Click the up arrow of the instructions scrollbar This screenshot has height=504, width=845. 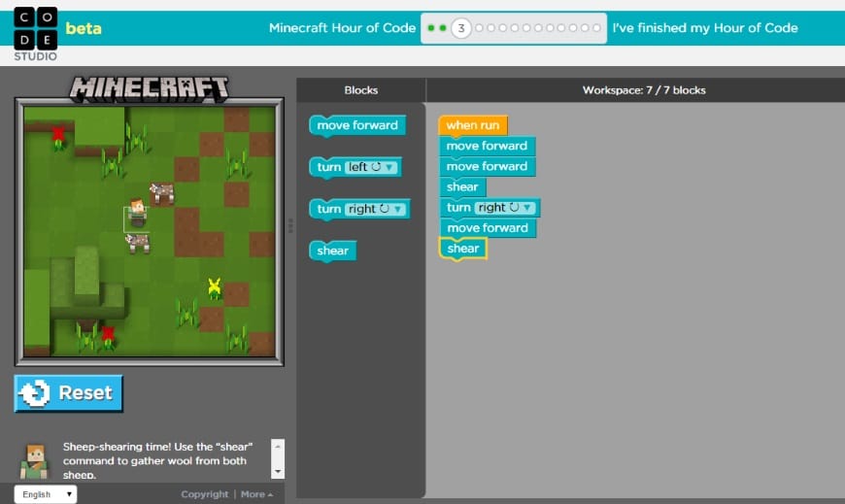278,447
